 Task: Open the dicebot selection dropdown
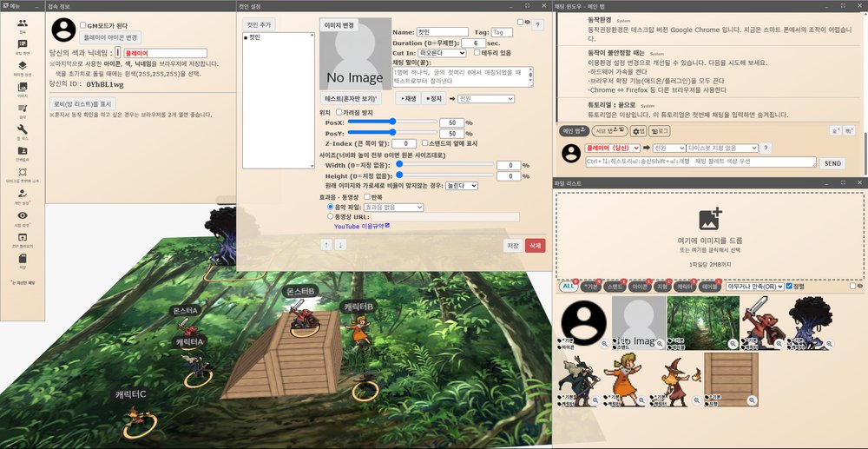pos(722,148)
